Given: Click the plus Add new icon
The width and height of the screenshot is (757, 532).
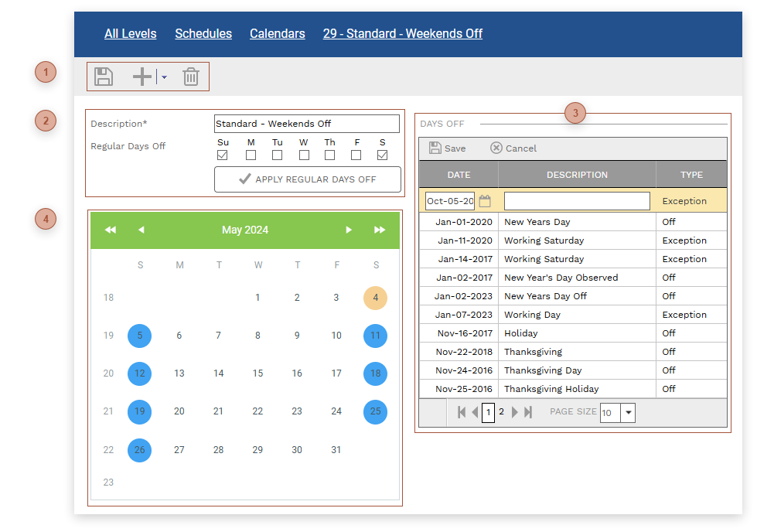Looking at the screenshot, I should tap(142, 77).
